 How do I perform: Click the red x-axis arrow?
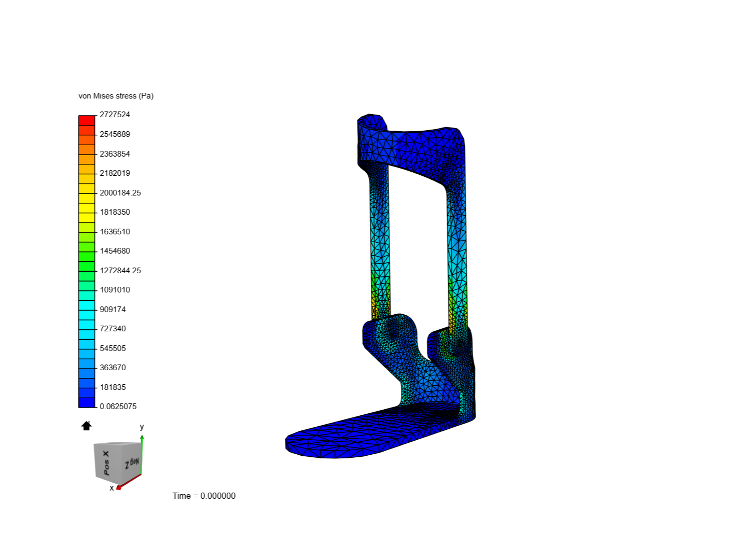[130, 481]
